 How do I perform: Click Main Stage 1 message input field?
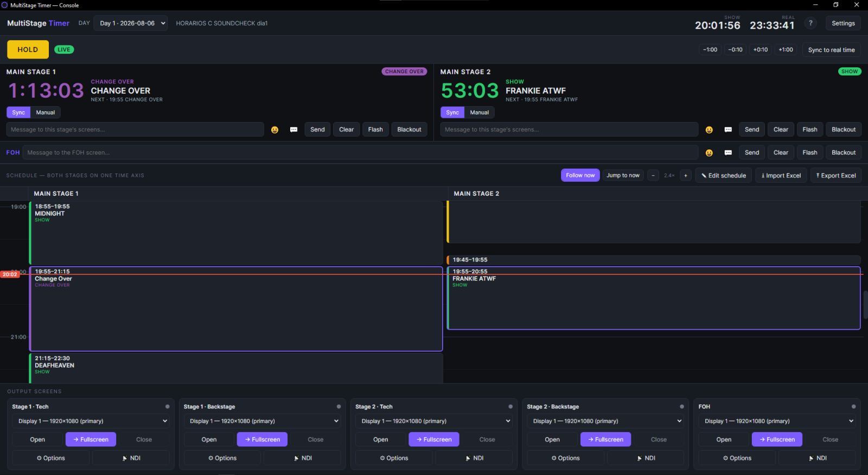click(x=135, y=130)
